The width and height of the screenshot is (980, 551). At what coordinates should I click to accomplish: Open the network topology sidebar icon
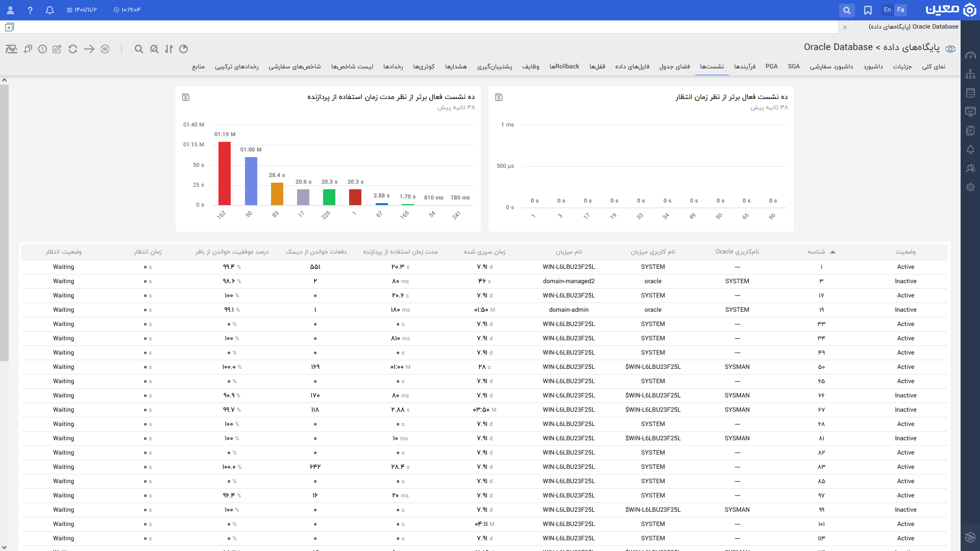pos(970,74)
